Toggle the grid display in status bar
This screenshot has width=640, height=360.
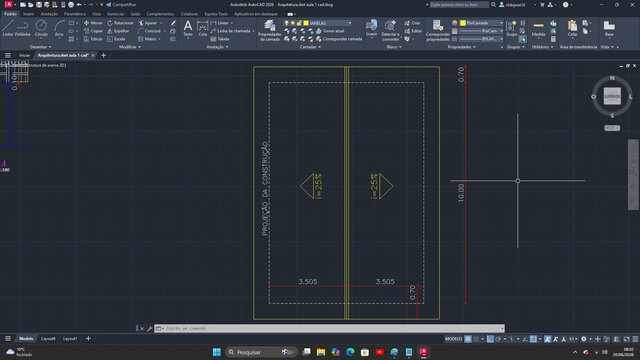point(468,339)
